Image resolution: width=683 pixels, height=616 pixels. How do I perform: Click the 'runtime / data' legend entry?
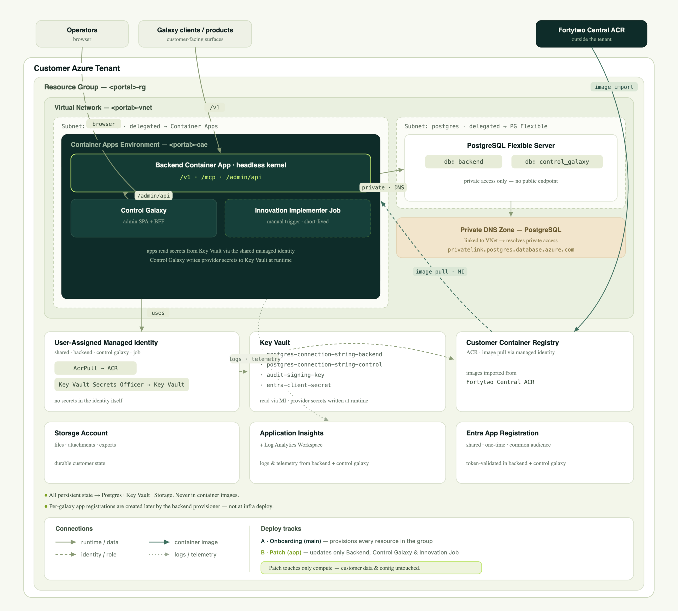tap(87, 542)
